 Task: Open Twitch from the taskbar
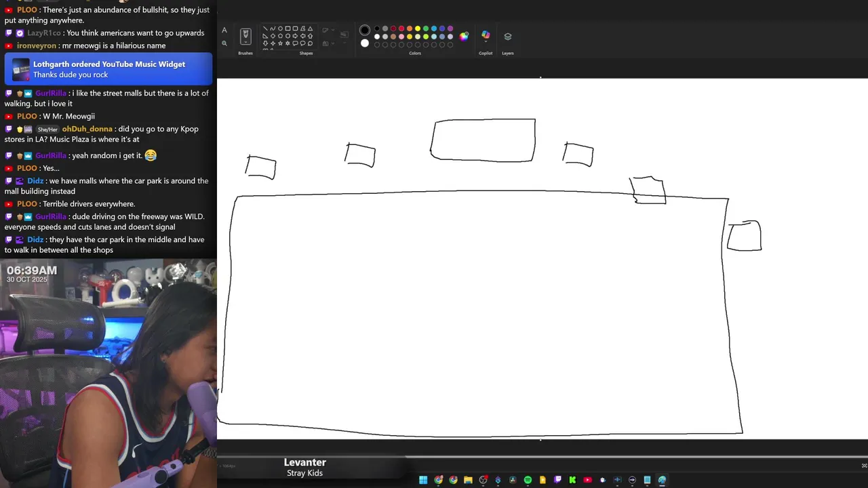tap(557, 480)
